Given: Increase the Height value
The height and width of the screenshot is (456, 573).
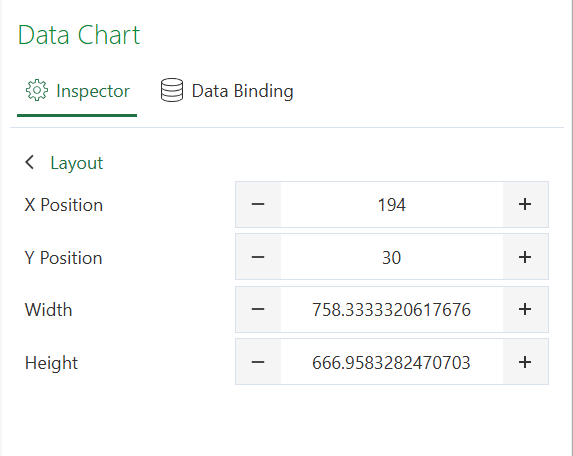Looking at the screenshot, I should click(x=525, y=362).
